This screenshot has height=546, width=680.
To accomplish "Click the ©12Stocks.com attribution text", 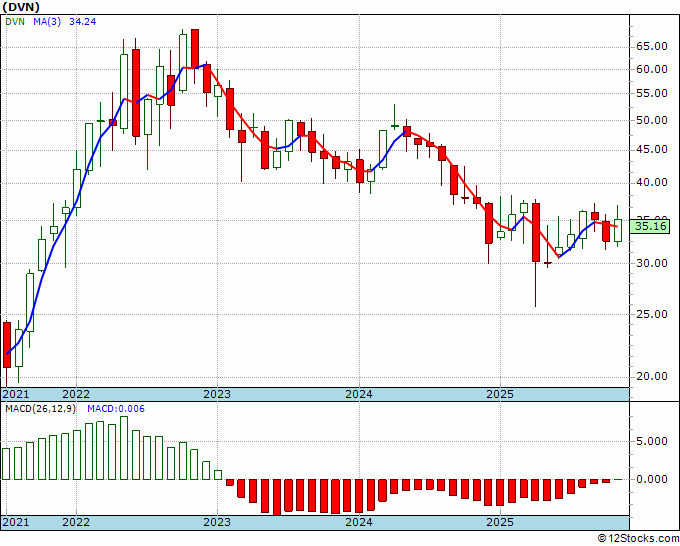I will click(x=638, y=539).
